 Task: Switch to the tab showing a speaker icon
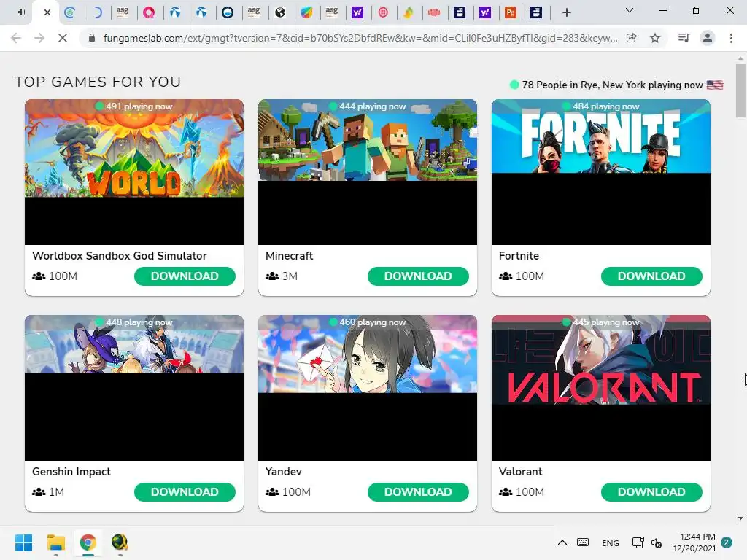21,12
